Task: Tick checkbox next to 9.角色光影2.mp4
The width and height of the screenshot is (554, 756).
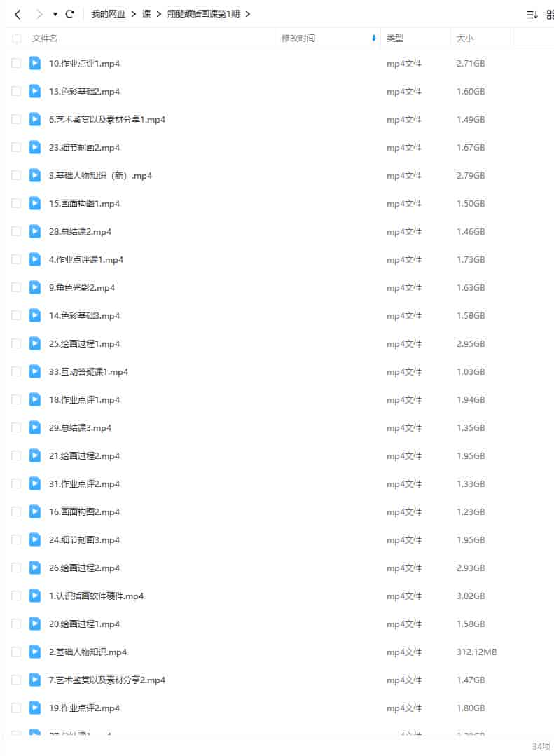Action: click(x=16, y=287)
